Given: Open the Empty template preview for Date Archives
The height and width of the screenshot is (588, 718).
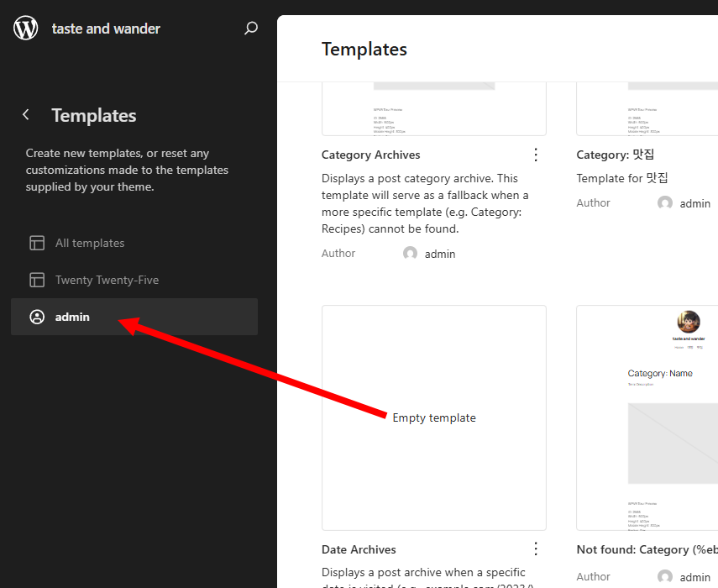Looking at the screenshot, I should [434, 417].
